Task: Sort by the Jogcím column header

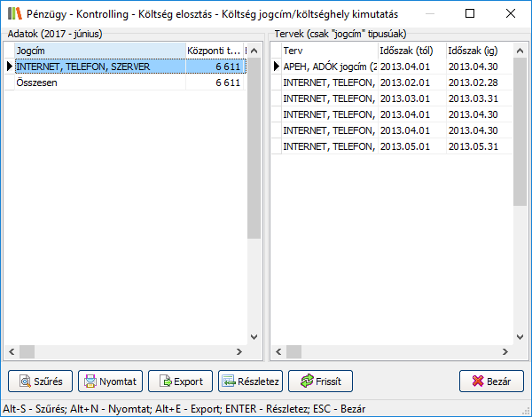Action: (99, 51)
